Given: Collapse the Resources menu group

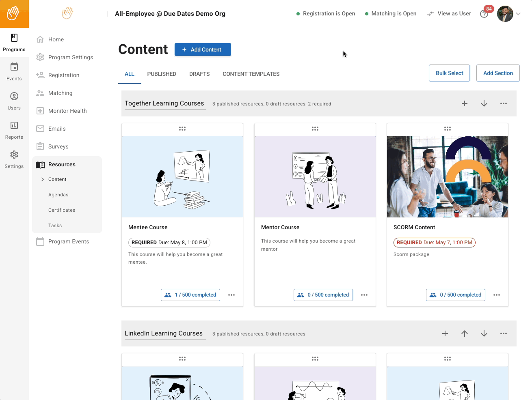Looking at the screenshot, I should point(62,164).
